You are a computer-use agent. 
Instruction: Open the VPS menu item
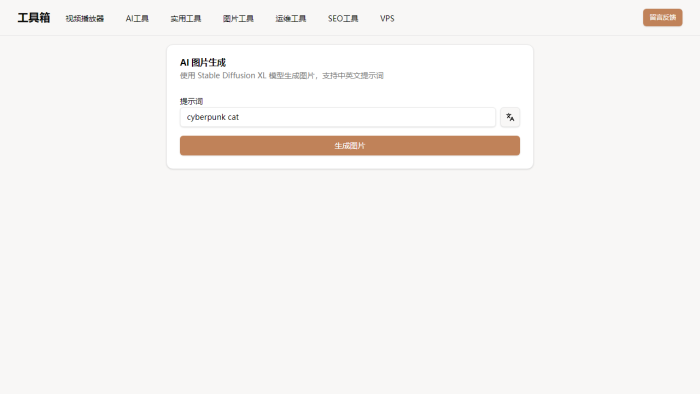(387, 18)
